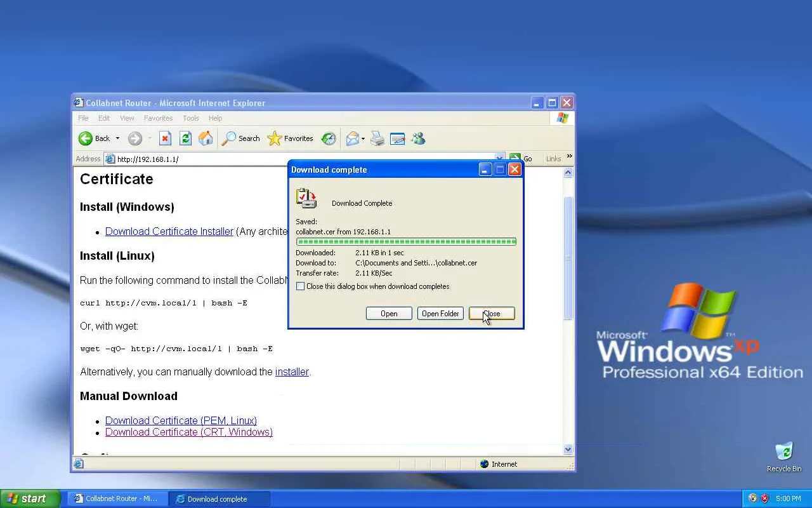This screenshot has height=508, width=812.
Task: Open the Tools menu
Action: (x=191, y=118)
